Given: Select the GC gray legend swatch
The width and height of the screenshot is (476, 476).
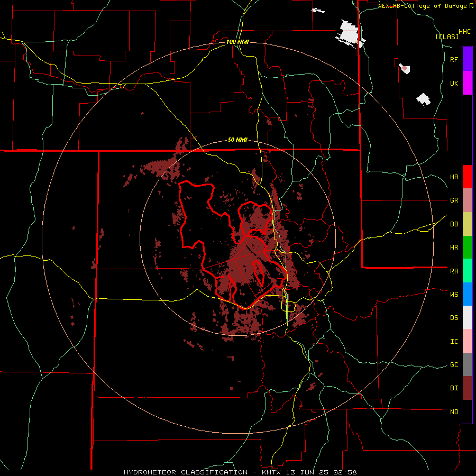Looking at the screenshot, I should pyautogui.click(x=467, y=364).
